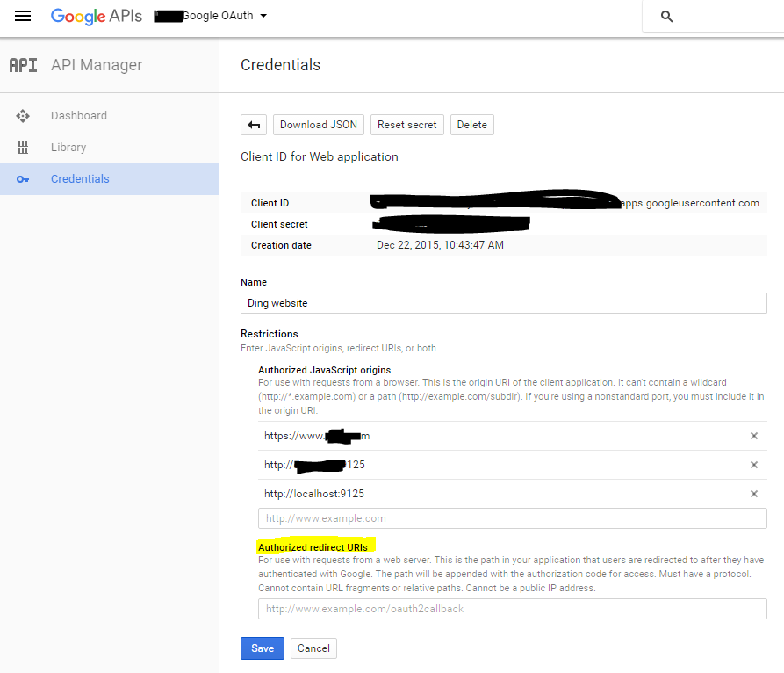Save the credentials changes
This screenshot has height=673, width=784.
263,648
